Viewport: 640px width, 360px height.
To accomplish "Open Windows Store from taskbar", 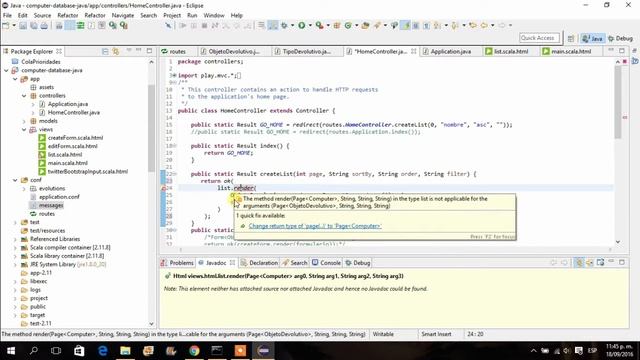I will (x=79, y=351).
